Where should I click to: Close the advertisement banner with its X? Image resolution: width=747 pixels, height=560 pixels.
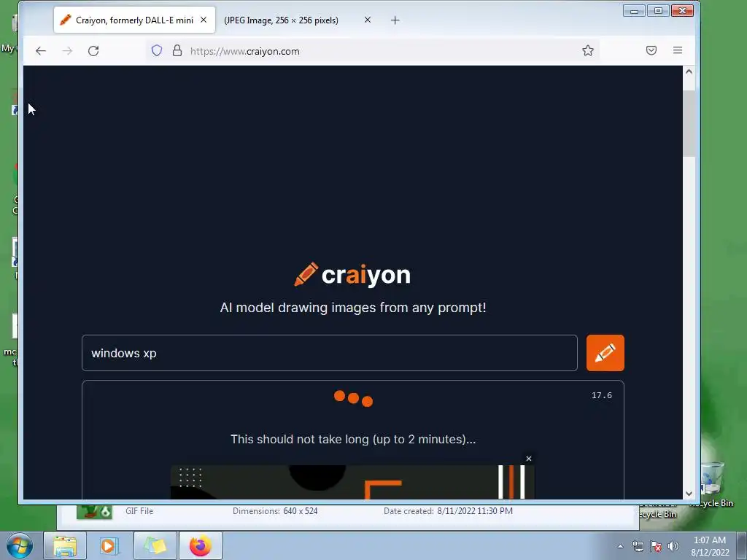[528, 459]
